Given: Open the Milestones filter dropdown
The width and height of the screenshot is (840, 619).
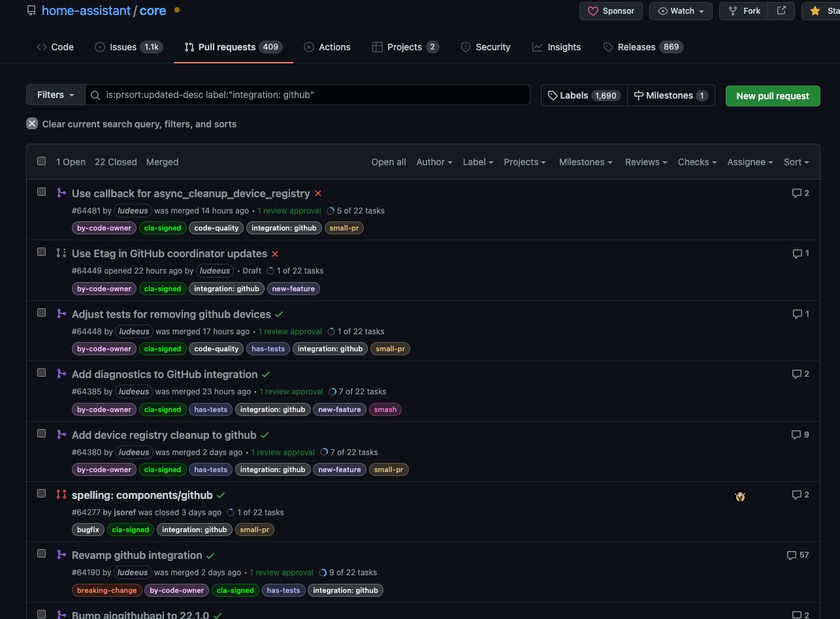Looking at the screenshot, I should click(586, 162).
